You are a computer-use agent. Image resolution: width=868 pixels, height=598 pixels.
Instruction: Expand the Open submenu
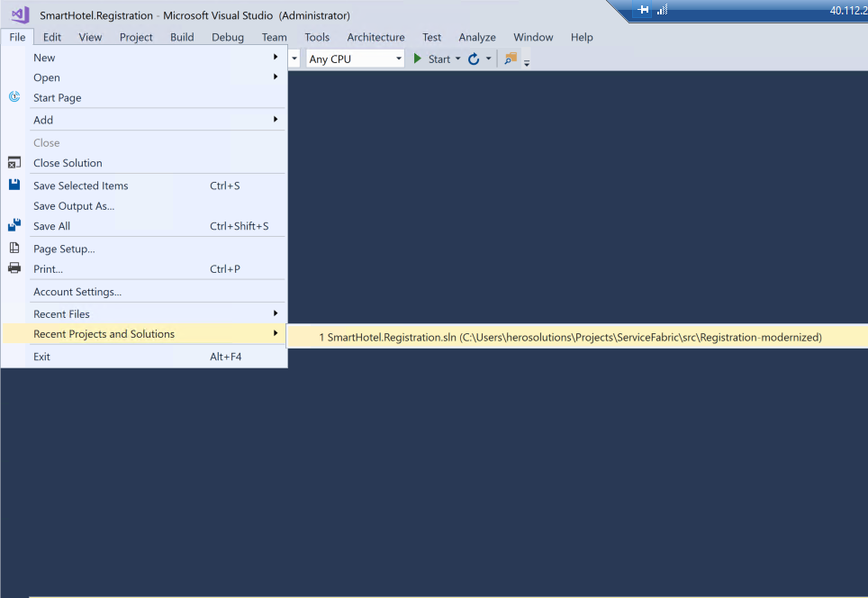pos(276,77)
